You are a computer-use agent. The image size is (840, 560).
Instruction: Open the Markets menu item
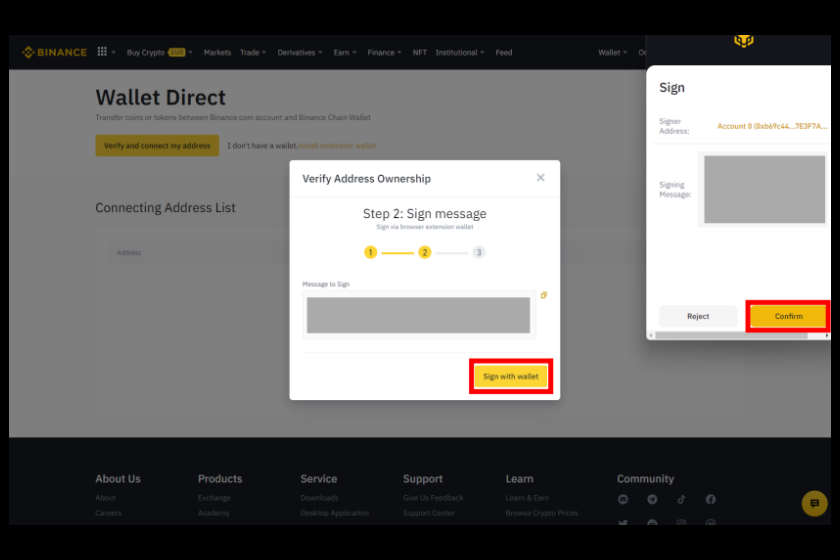[217, 53]
